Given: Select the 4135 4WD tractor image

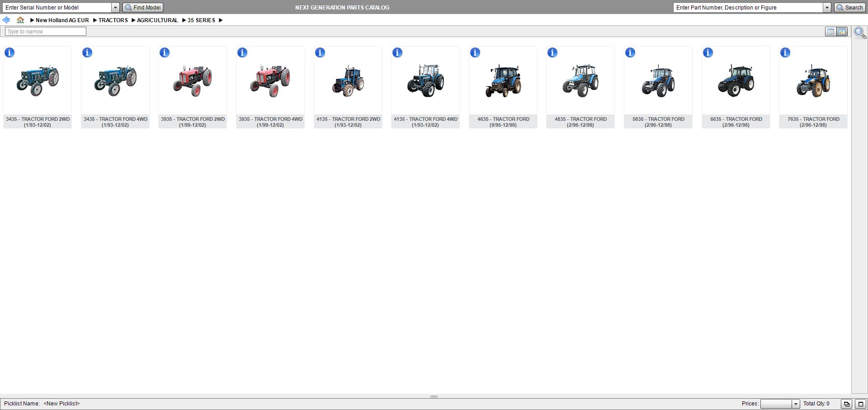Looking at the screenshot, I should point(425,81).
